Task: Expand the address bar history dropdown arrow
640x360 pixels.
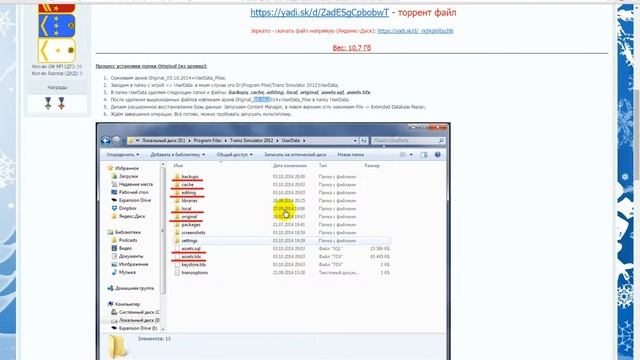Action: tap(355, 141)
